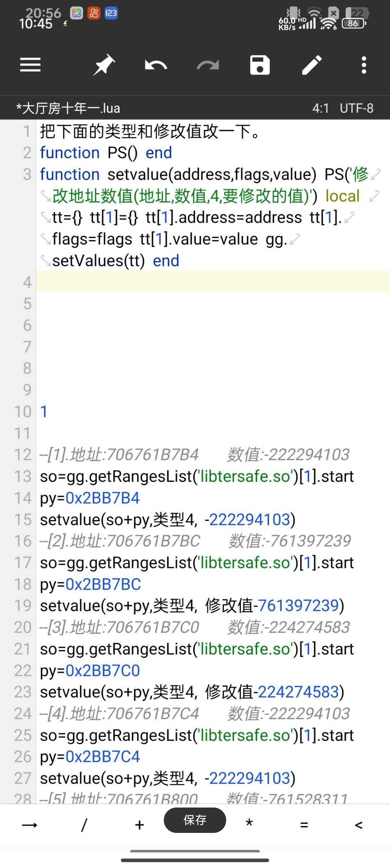Insert asterisk symbol from bottom bar
The image size is (390, 868).
tap(249, 823)
